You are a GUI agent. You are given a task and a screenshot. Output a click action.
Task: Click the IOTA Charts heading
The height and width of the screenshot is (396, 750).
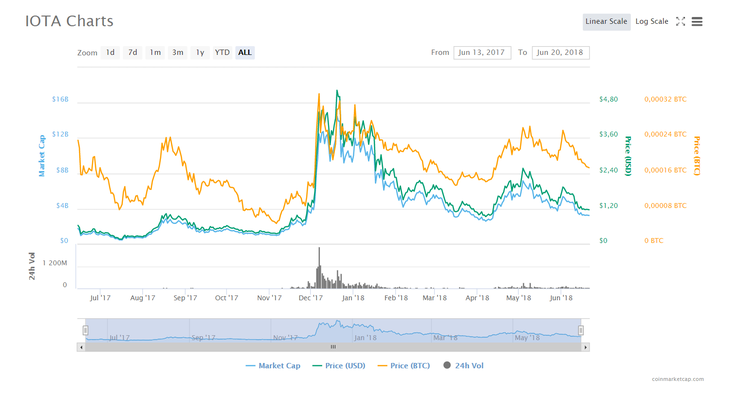(69, 21)
